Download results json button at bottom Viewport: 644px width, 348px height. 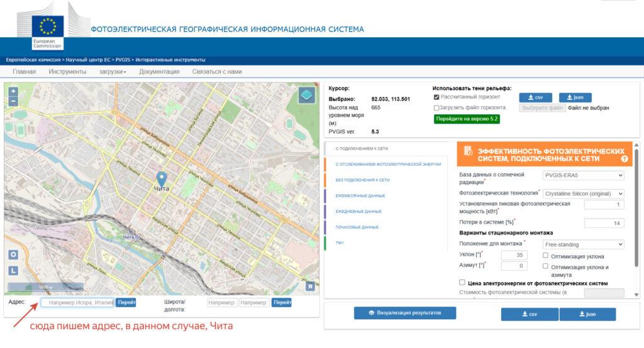pos(587,314)
